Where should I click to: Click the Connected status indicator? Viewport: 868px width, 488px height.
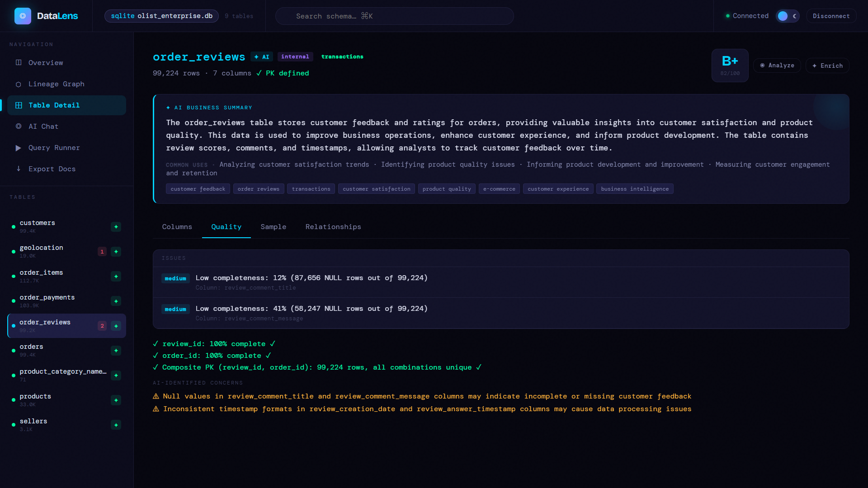click(x=747, y=16)
